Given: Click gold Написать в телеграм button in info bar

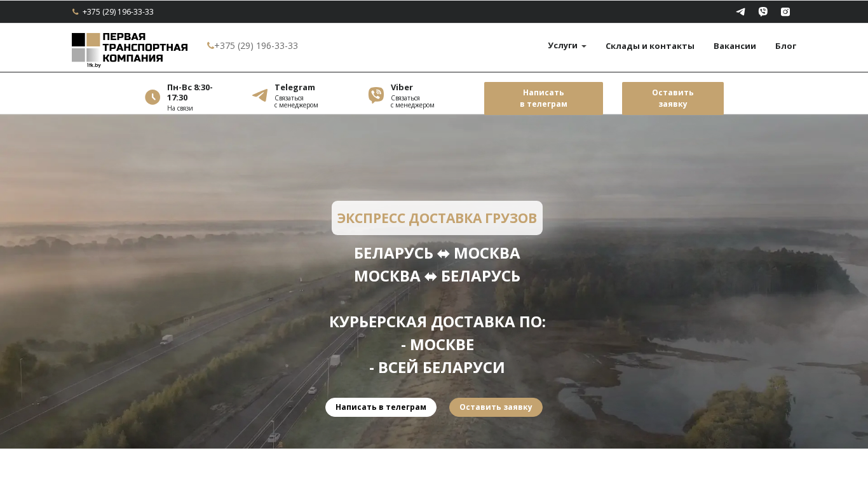Looking at the screenshot, I should pyautogui.click(x=543, y=98).
